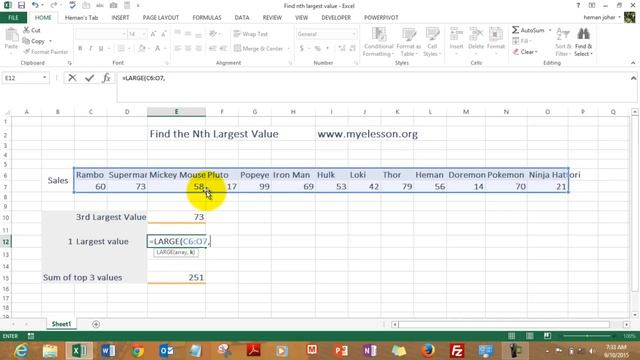Open the POWERPIVOT tab
This screenshot has height=360, width=640.
[381, 18]
